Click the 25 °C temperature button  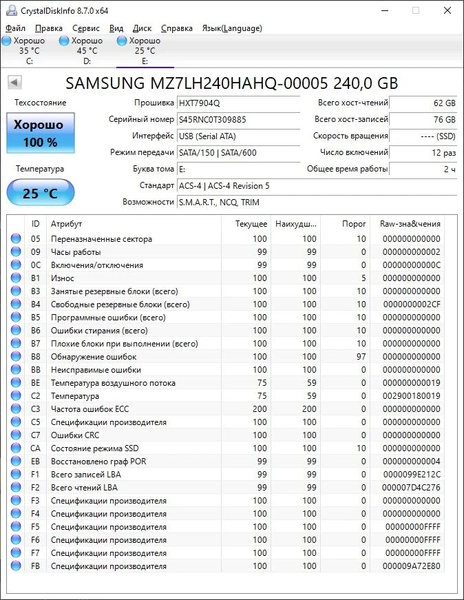tap(41, 192)
